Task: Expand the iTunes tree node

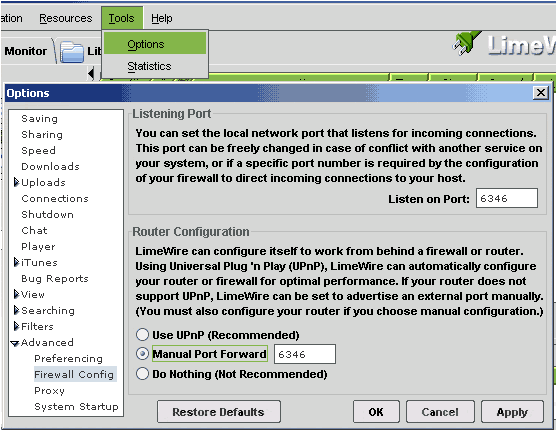Action: click(16, 262)
